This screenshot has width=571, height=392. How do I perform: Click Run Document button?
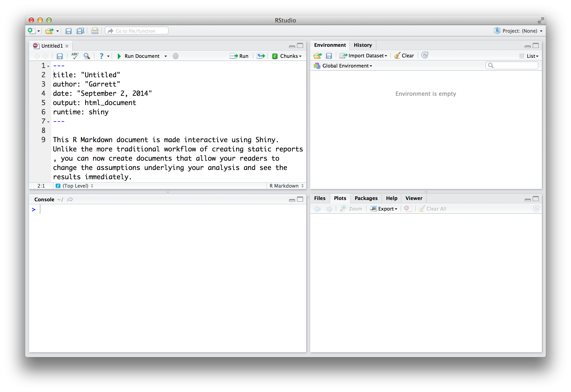pyautogui.click(x=139, y=56)
